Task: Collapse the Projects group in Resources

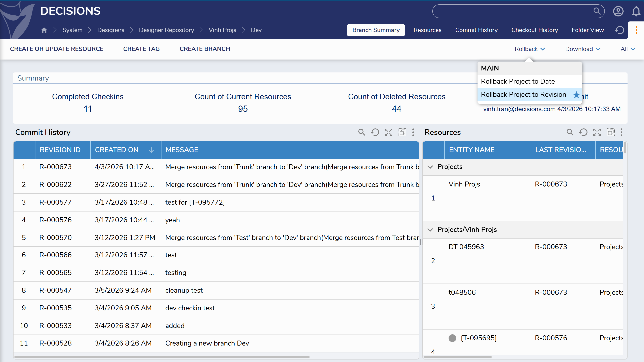Action: (430, 167)
